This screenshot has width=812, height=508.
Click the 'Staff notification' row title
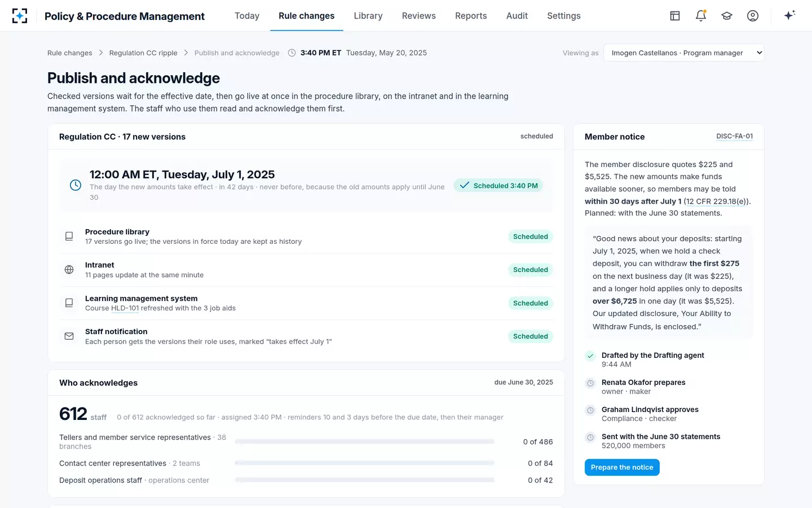coord(116,332)
